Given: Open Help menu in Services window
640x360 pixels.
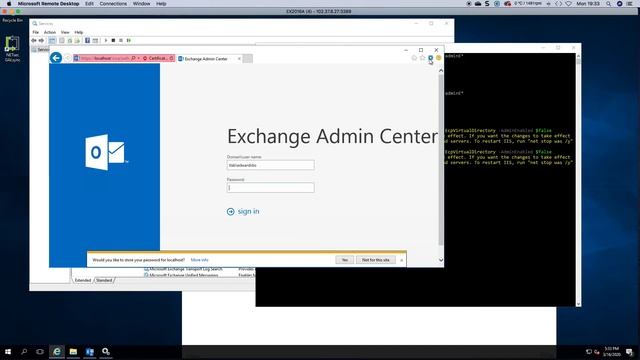Looking at the screenshot, I should 79,32.
